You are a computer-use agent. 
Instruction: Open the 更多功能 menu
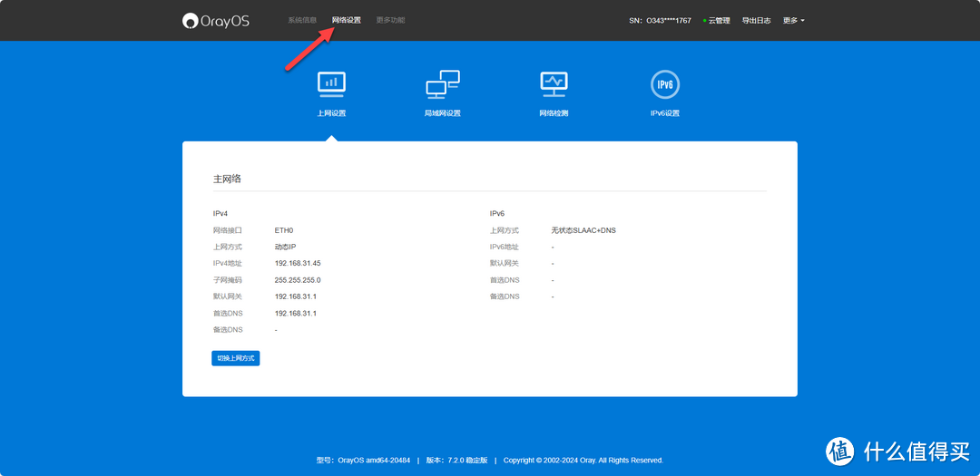pyautogui.click(x=390, y=20)
